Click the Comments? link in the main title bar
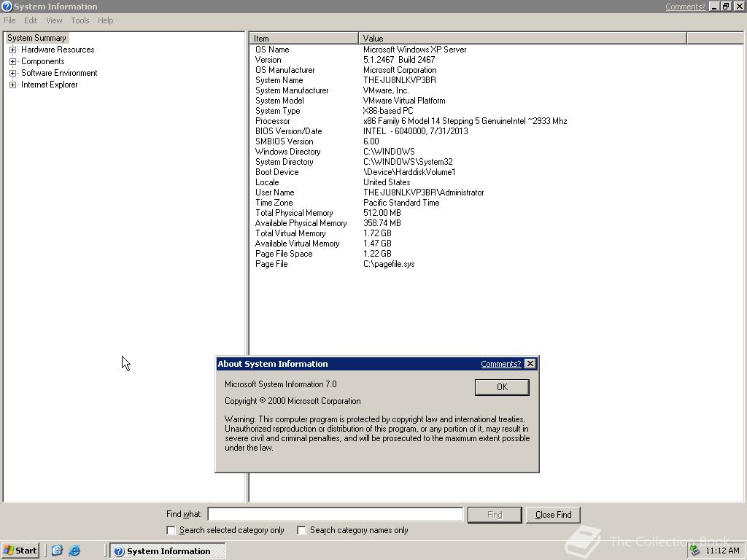The image size is (747, 560). click(x=685, y=6)
